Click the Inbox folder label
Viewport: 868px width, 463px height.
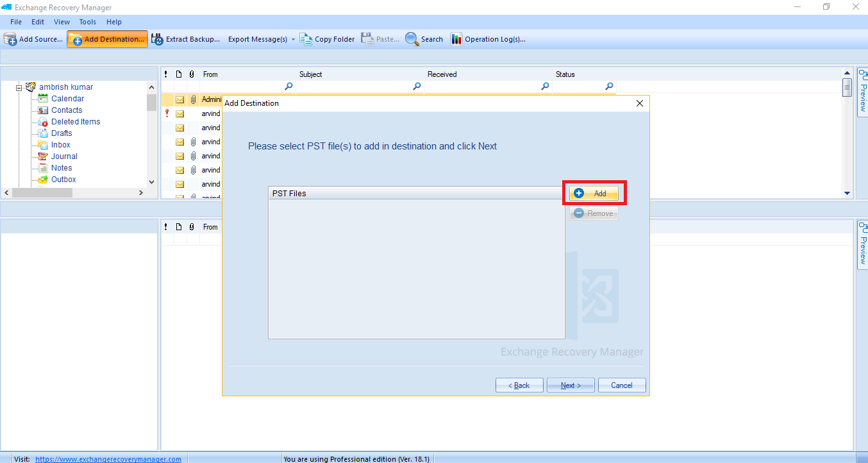coord(61,145)
